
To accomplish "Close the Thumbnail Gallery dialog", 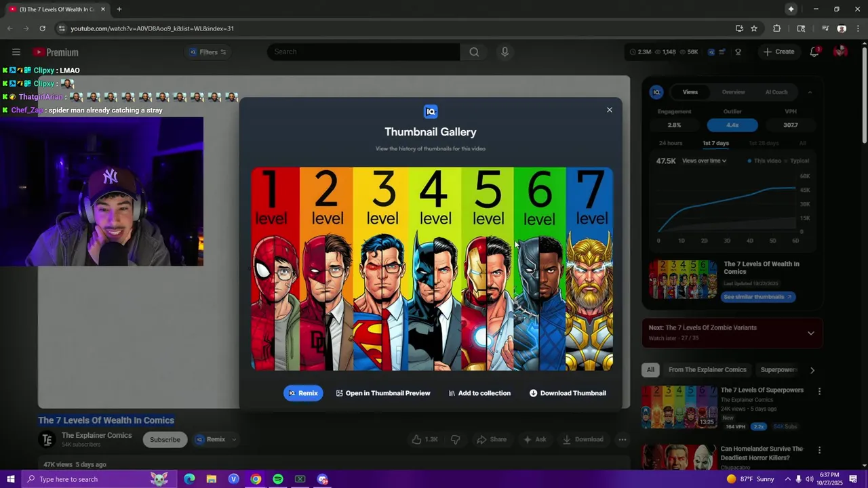I will [x=609, y=110].
